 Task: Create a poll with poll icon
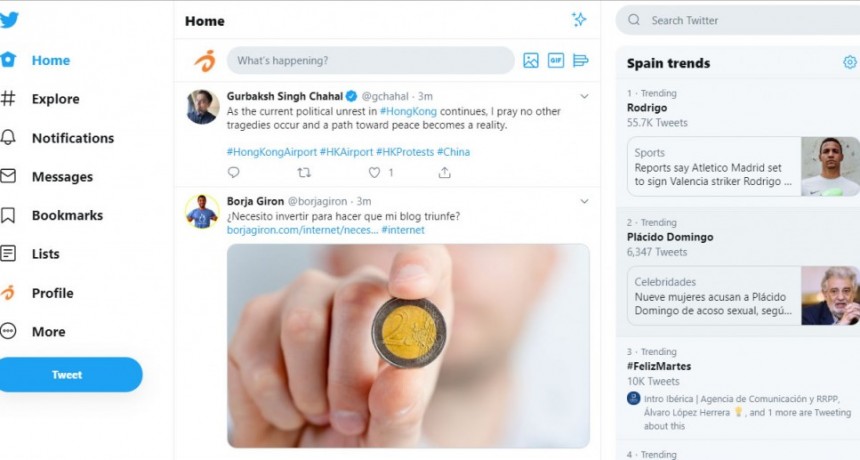click(581, 60)
